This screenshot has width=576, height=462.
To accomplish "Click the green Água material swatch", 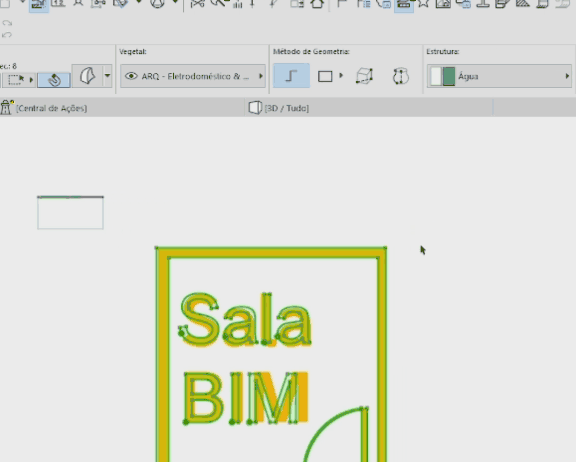I will click(x=449, y=76).
